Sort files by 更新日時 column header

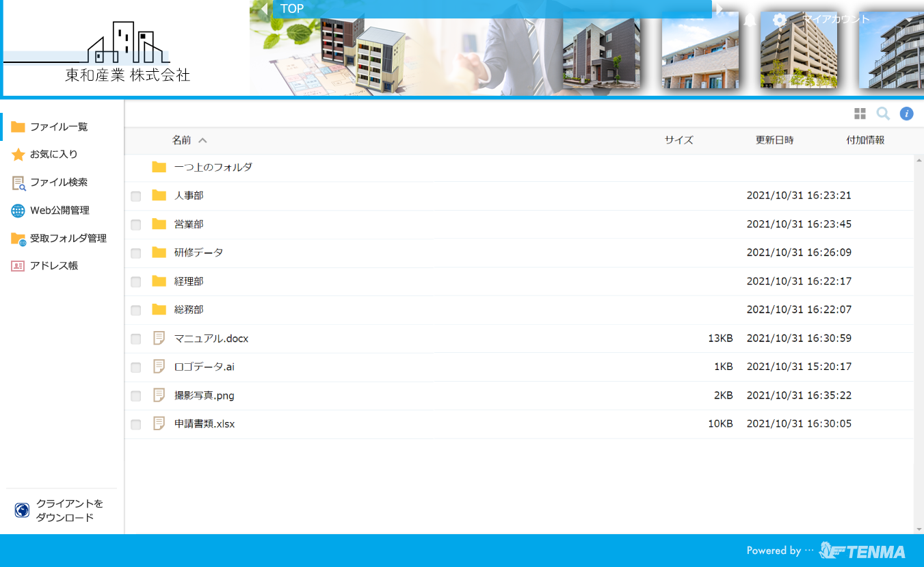[774, 140]
